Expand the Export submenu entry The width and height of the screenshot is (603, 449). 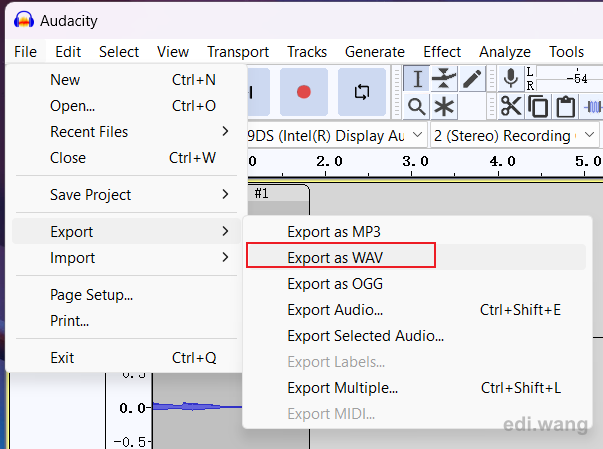[x=126, y=231]
